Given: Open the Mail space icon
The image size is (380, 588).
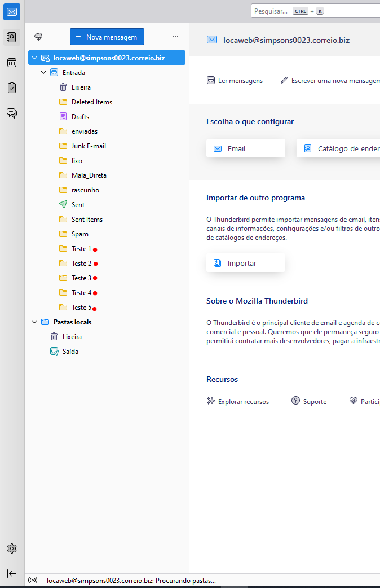Looking at the screenshot, I should (12, 12).
